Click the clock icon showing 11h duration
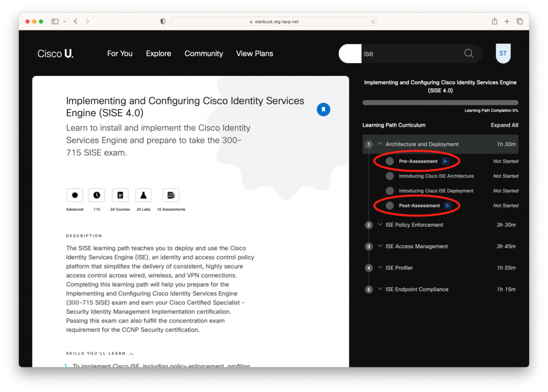Screen dimensions: 548x392 [96, 195]
